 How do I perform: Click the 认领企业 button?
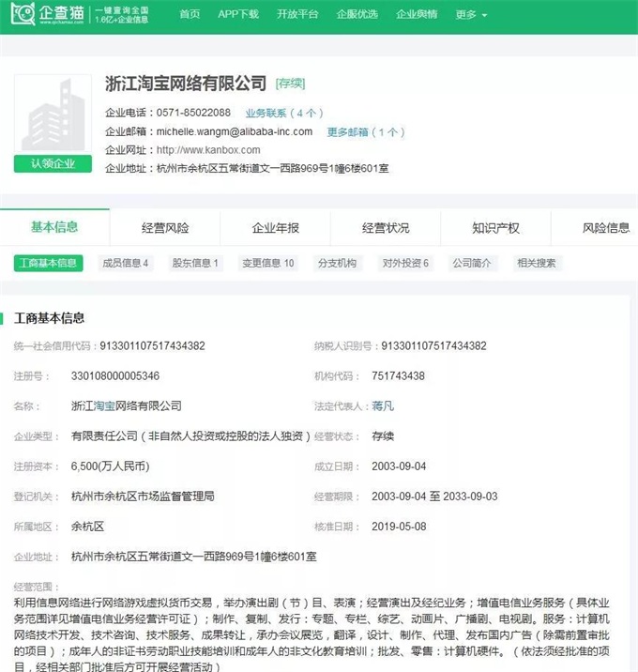pos(53,163)
